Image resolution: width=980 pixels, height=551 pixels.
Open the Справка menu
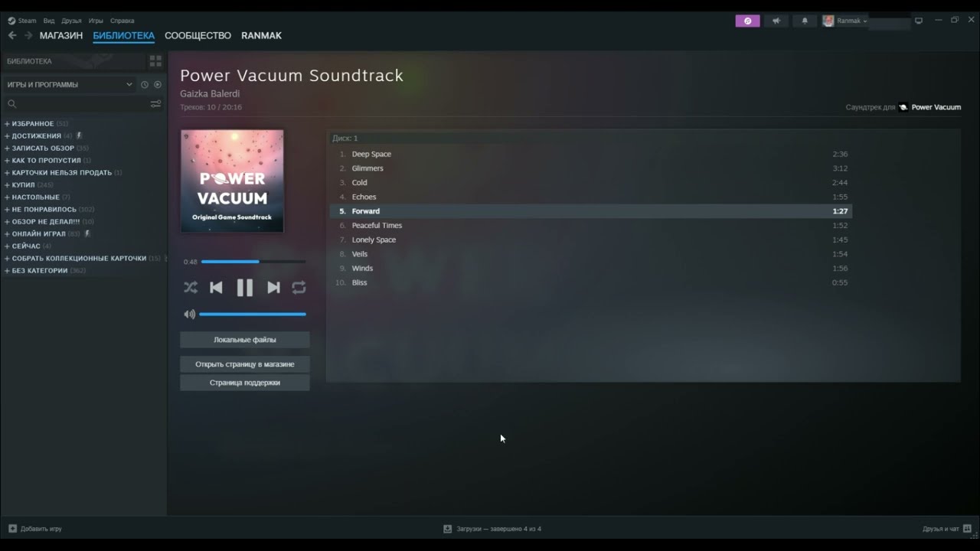pyautogui.click(x=122, y=21)
